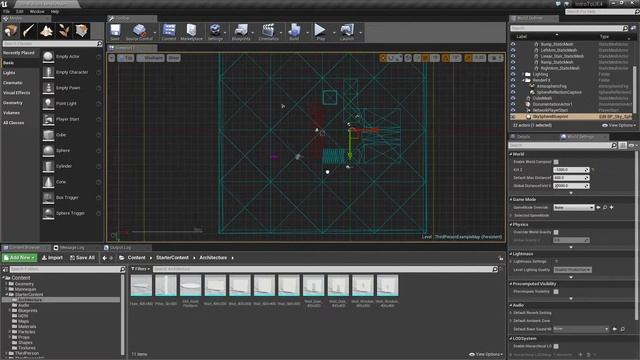Open Default Base Sound Mix dropdown
Screen dimensions: 640x360
581,329
